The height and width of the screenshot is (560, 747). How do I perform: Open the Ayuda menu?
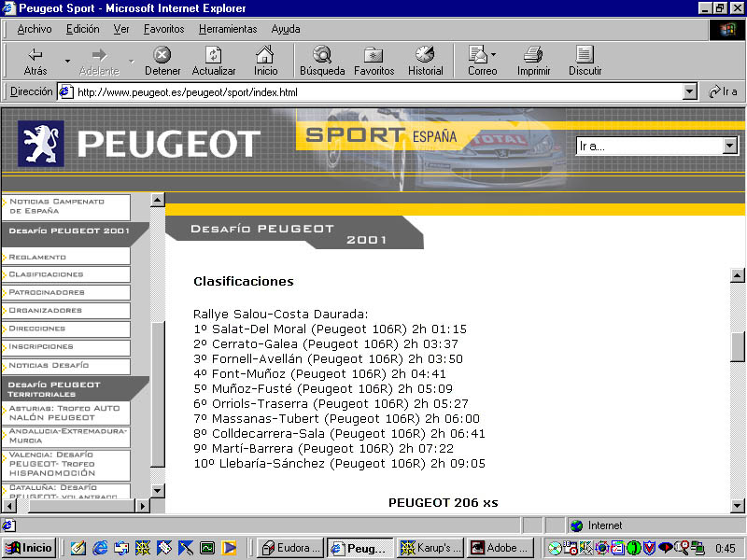point(286,29)
